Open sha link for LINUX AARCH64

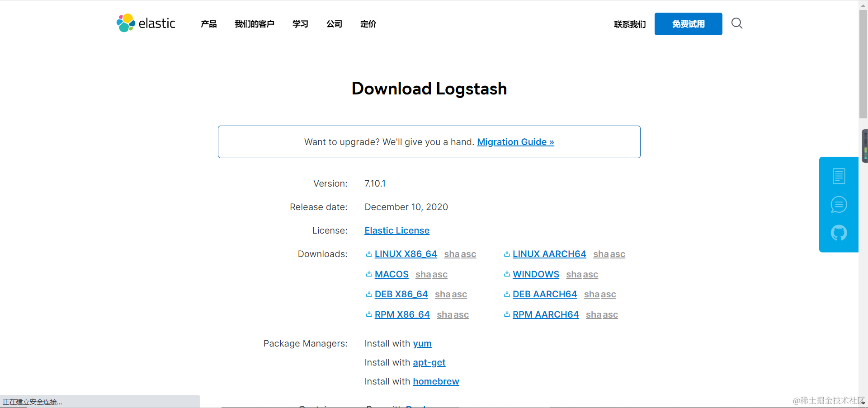[601, 254]
